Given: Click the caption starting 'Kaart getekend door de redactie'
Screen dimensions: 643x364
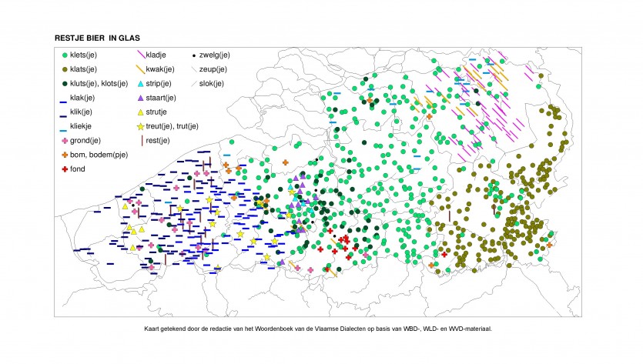Looking at the screenshot, I should click(x=318, y=329).
